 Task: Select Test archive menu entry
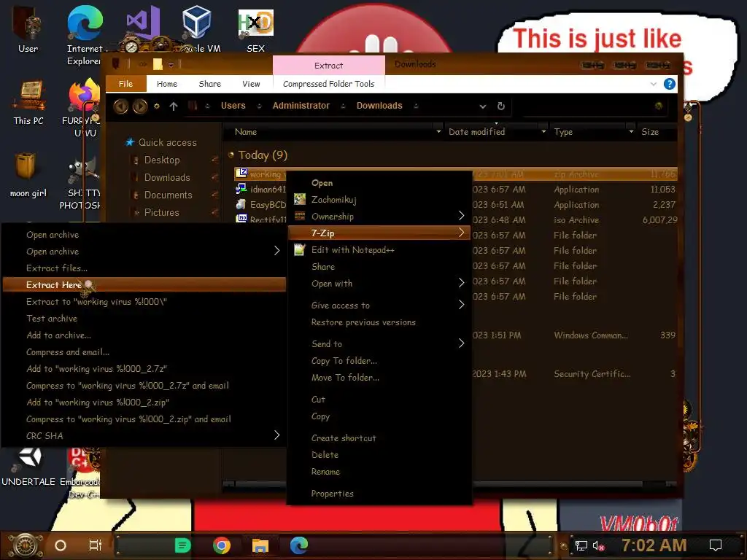pyautogui.click(x=144, y=319)
